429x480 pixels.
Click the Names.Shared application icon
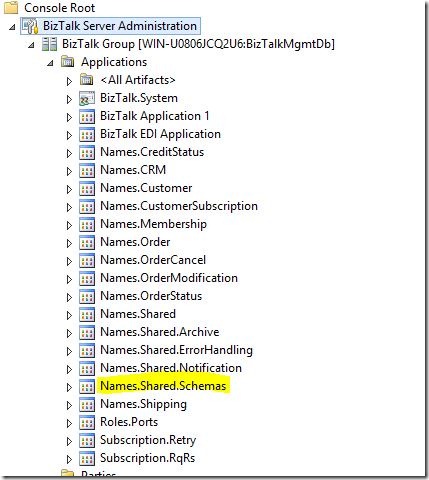[87, 315]
